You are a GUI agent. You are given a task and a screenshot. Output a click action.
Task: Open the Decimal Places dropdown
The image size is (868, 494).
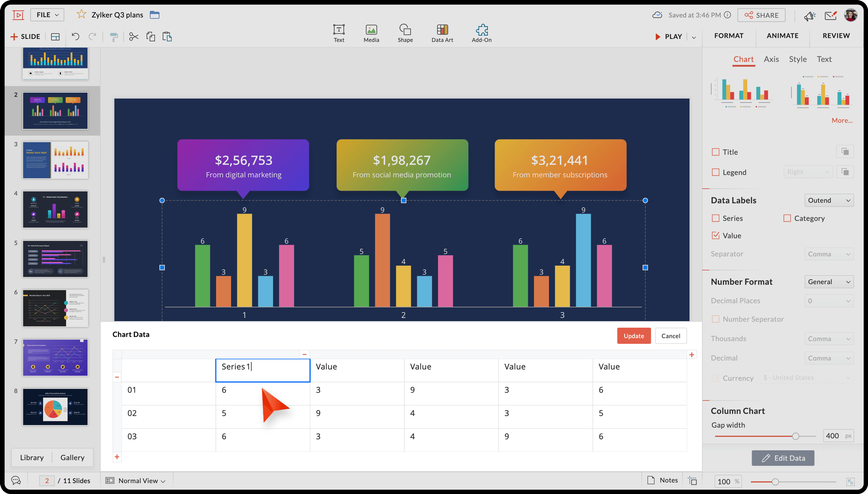tap(829, 301)
